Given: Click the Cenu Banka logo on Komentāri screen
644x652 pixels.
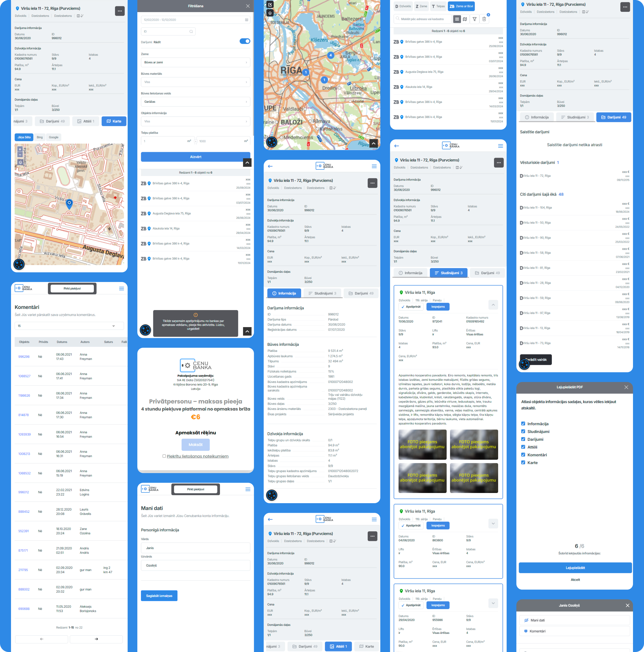Looking at the screenshot, I should (24, 289).
